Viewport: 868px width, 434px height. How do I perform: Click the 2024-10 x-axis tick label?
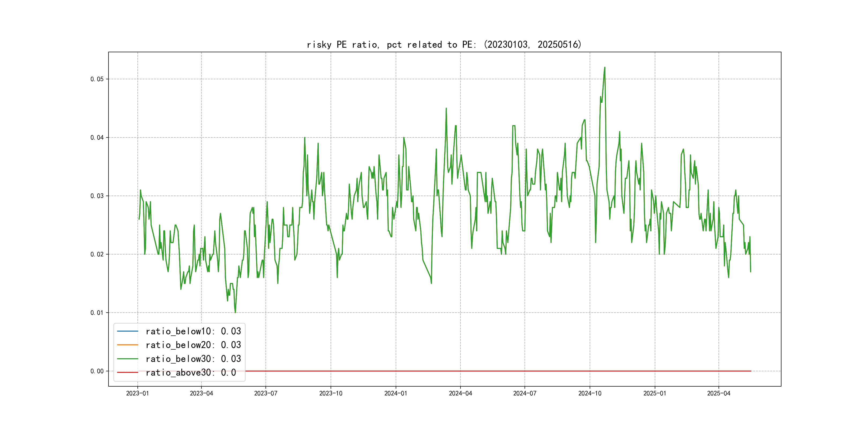coord(590,393)
